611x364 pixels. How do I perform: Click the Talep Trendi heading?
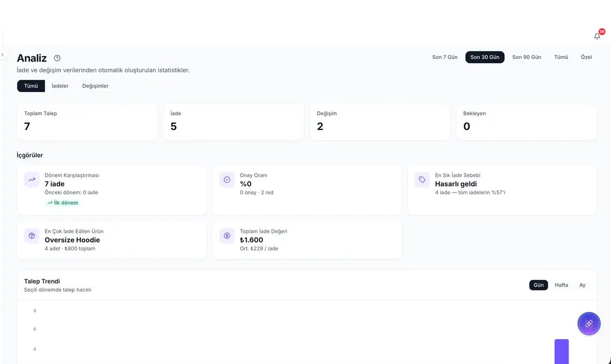(x=42, y=281)
